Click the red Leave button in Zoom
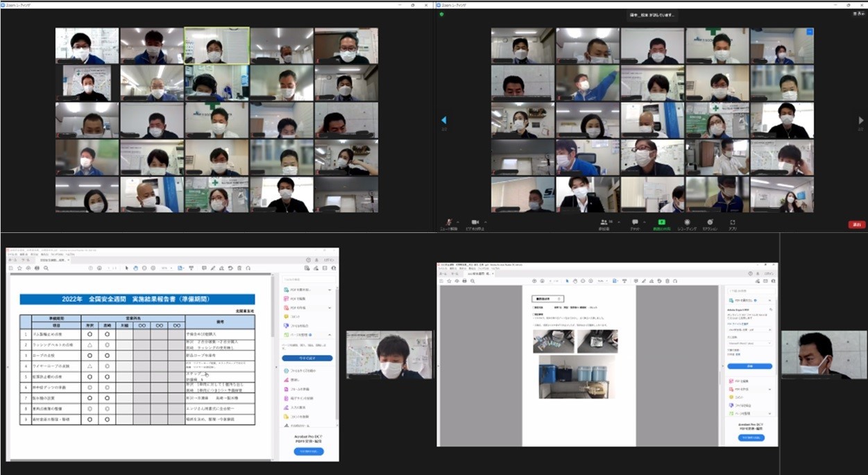This screenshot has height=475, width=868. 857,225
